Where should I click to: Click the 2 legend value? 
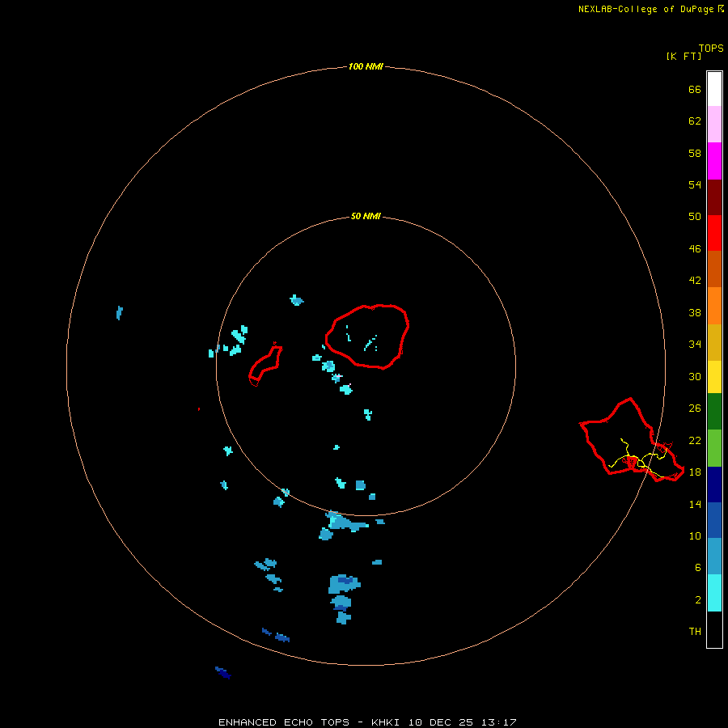click(698, 599)
